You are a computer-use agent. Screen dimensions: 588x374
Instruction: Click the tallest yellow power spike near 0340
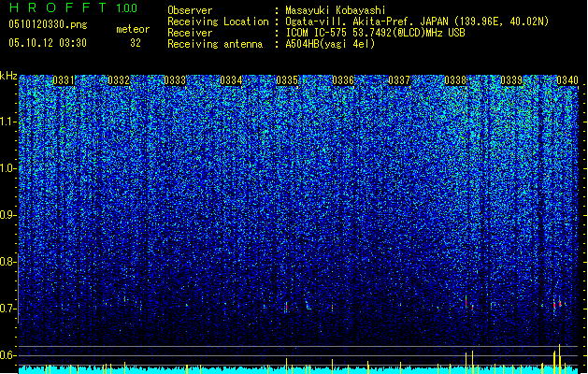[x=560, y=359]
